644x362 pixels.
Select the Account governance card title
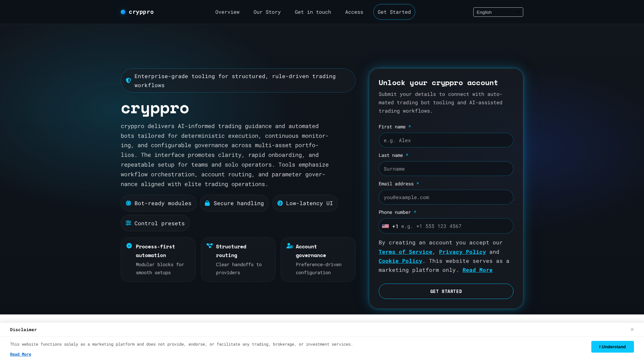[311, 251]
